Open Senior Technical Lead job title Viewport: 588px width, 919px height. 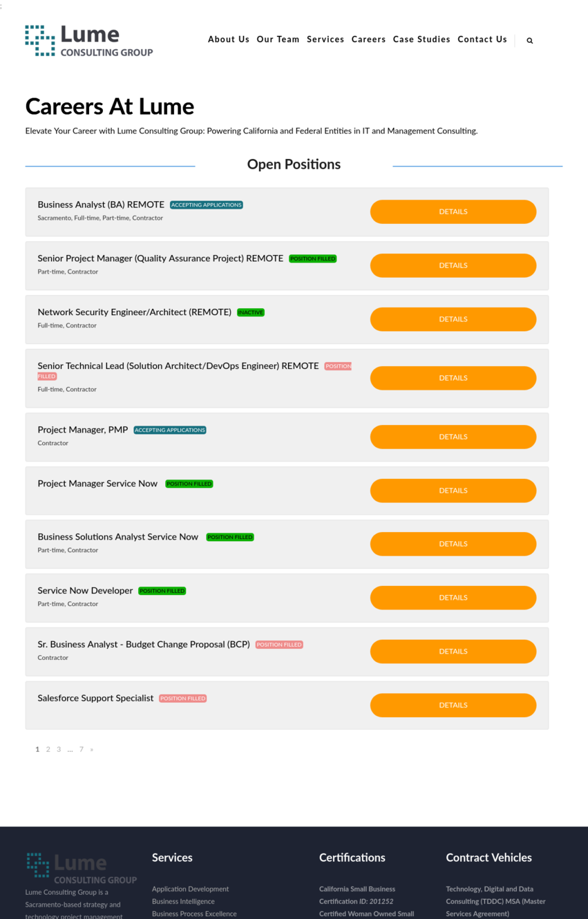coord(178,366)
